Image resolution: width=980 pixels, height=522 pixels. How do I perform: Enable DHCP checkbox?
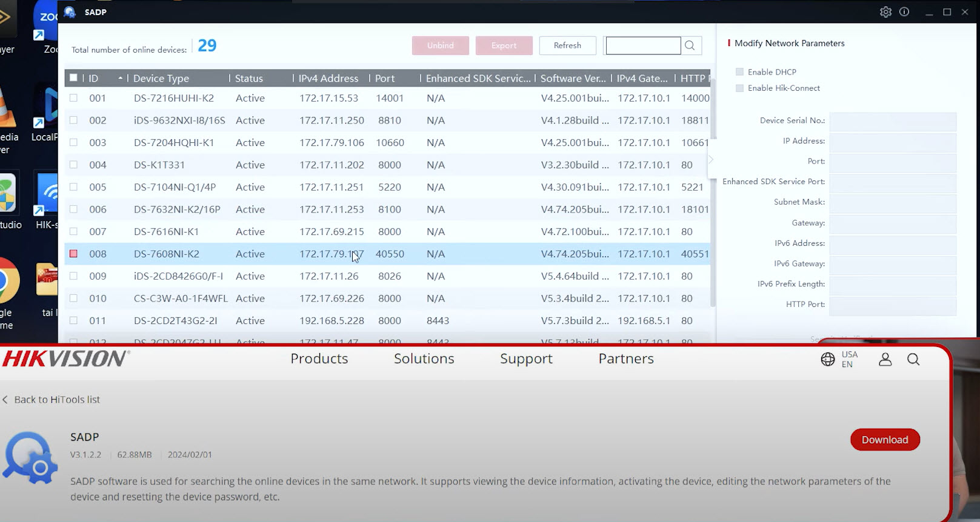coord(739,72)
